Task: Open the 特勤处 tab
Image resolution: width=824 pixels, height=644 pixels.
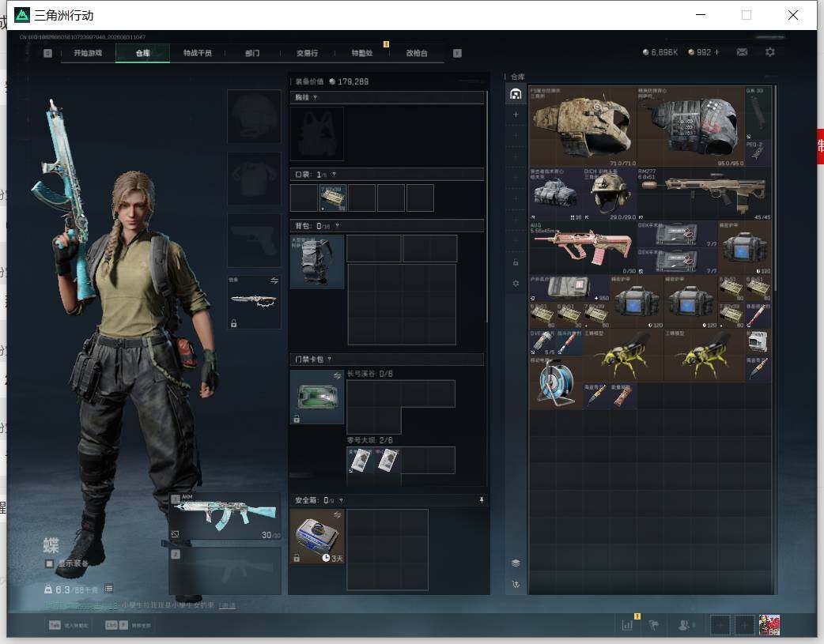Action: coord(362,53)
